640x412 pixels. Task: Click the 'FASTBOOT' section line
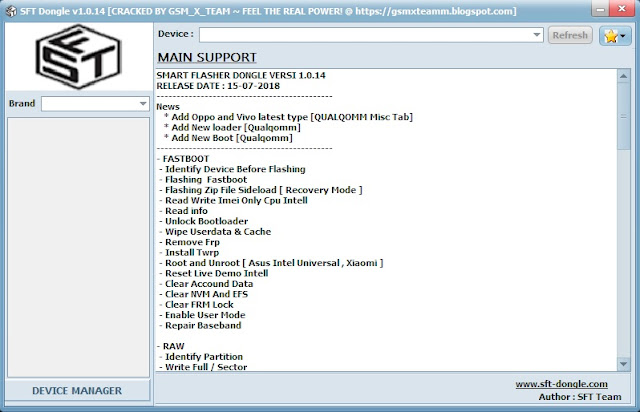(x=183, y=159)
